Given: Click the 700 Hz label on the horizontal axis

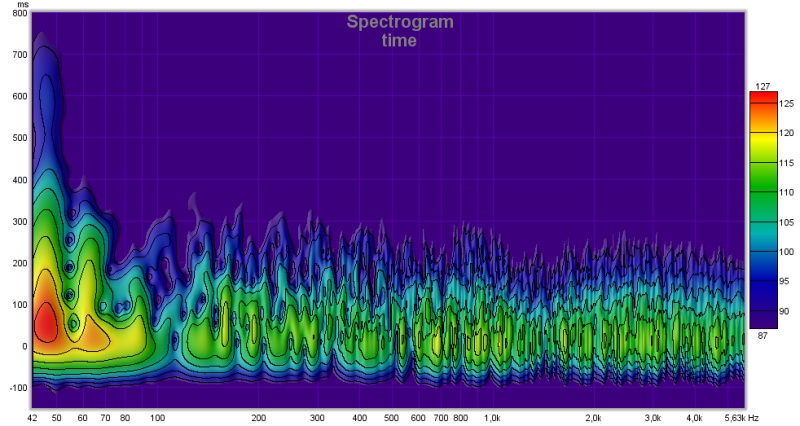Looking at the screenshot, I should coord(441,418).
